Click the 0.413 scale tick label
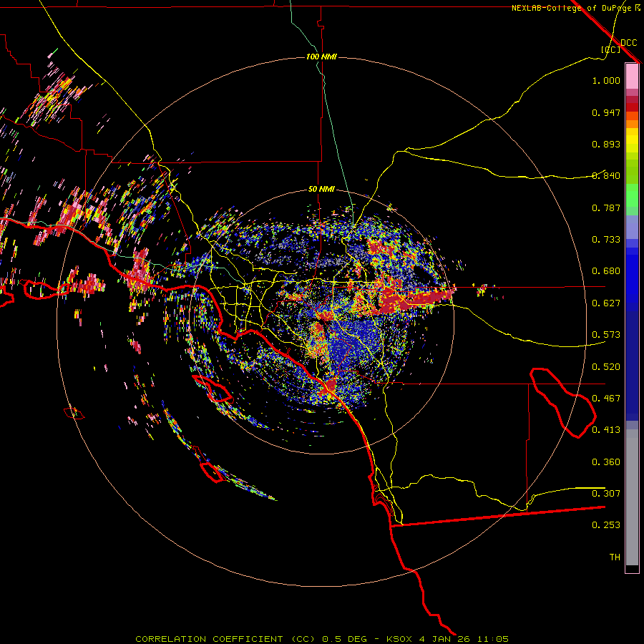 coord(606,430)
